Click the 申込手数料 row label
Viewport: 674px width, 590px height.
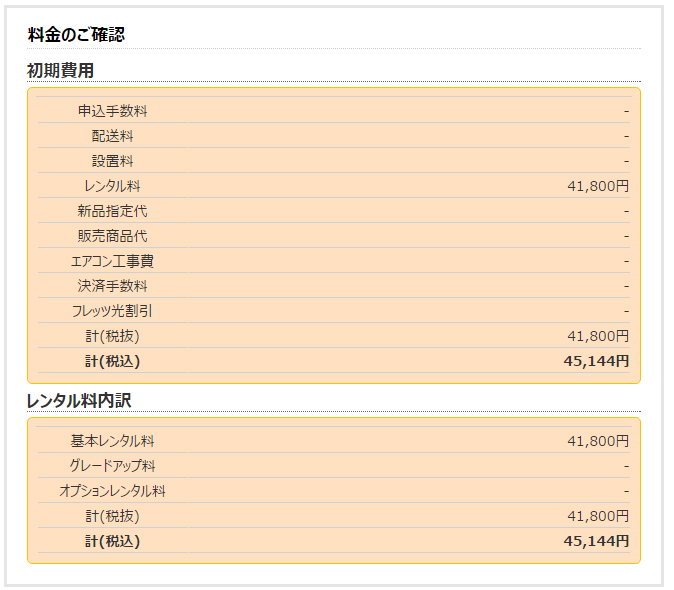112,111
